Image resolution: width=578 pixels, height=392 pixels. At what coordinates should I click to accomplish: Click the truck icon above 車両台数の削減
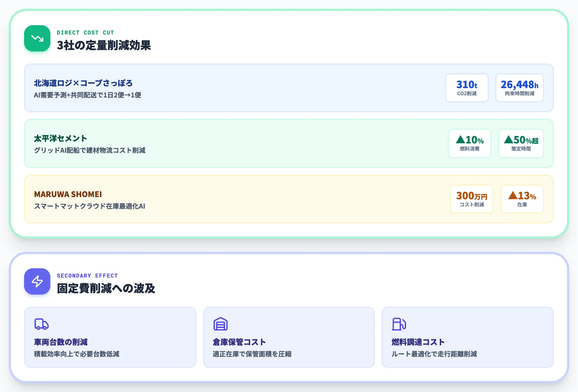click(41, 324)
